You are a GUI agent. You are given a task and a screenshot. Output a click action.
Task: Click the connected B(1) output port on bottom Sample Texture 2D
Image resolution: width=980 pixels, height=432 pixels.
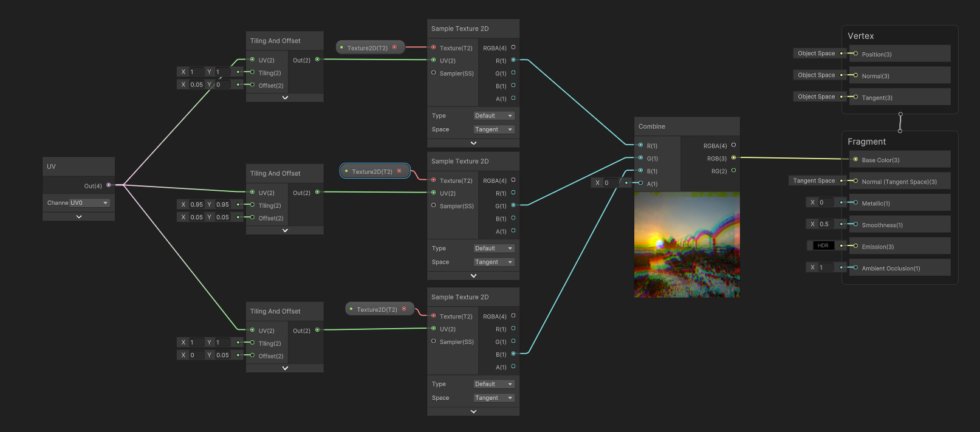(x=513, y=354)
